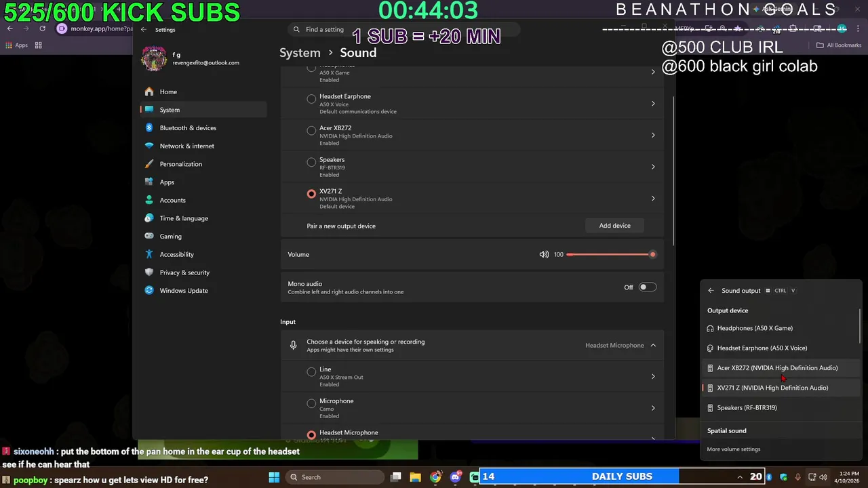The height and width of the screenshot is (488, 868).
Task: Open Line input properties chevron
Action: point(653,377)
